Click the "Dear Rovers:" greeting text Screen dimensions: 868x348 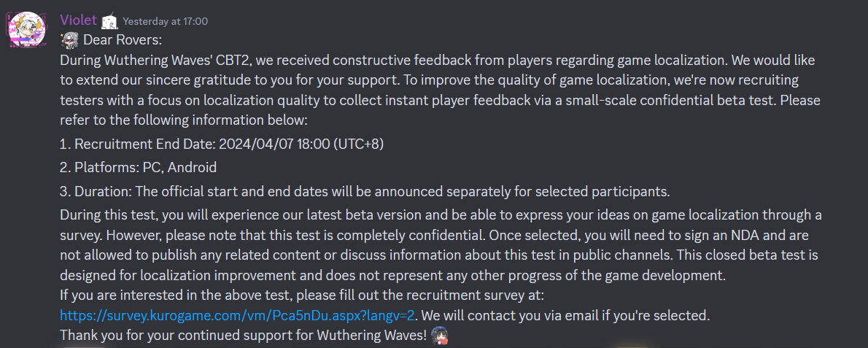[123, 40]
